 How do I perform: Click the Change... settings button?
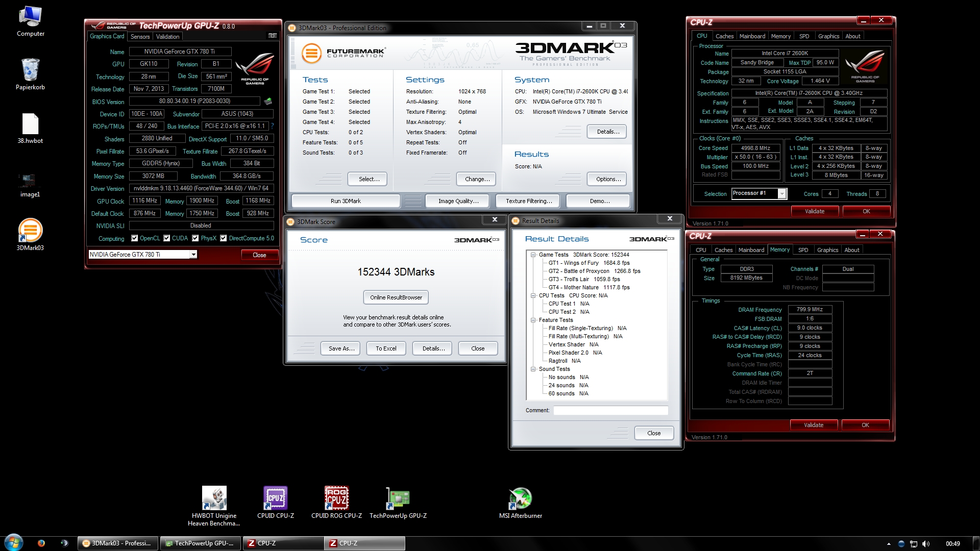pyautogui.click(x=476, y=179)
